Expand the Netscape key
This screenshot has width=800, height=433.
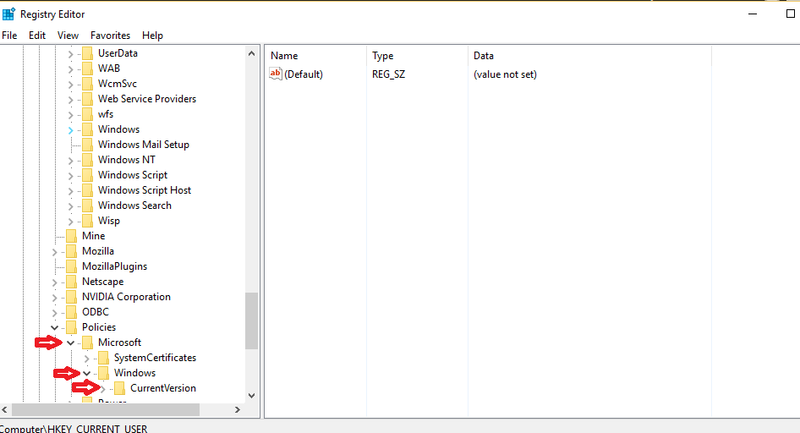coord(55,283)
